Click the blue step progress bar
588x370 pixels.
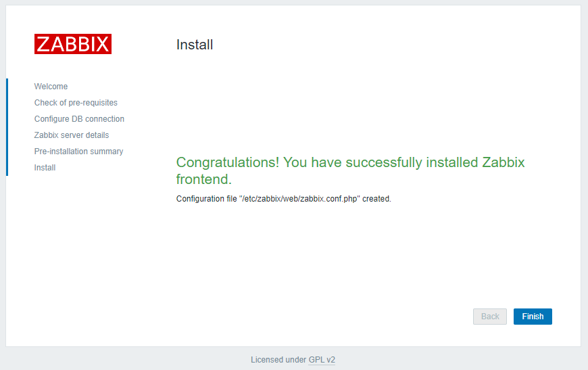(x=7, y=126)
